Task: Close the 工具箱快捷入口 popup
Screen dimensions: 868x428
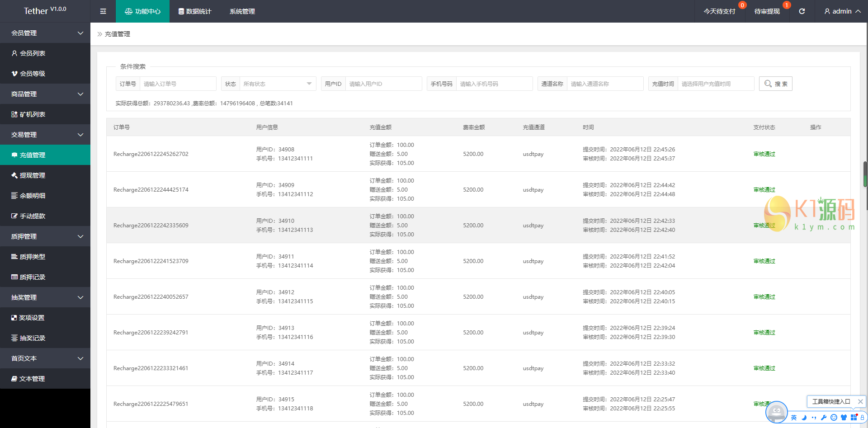Action: pos(860,401)
